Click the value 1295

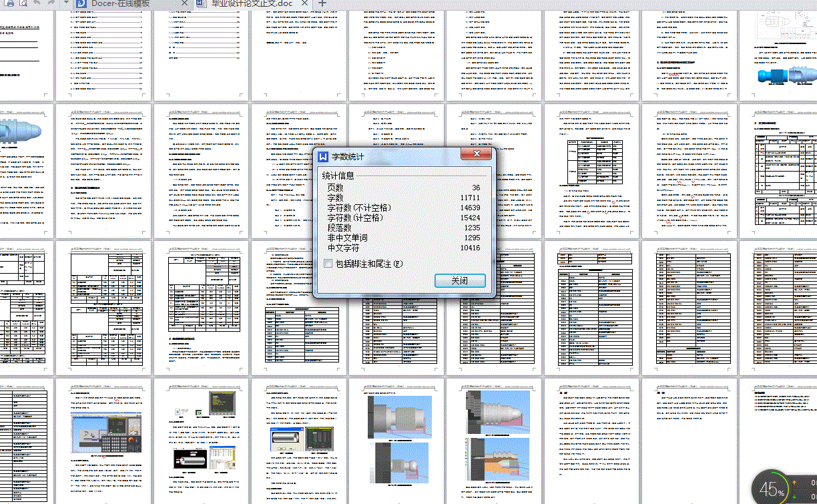472,238
